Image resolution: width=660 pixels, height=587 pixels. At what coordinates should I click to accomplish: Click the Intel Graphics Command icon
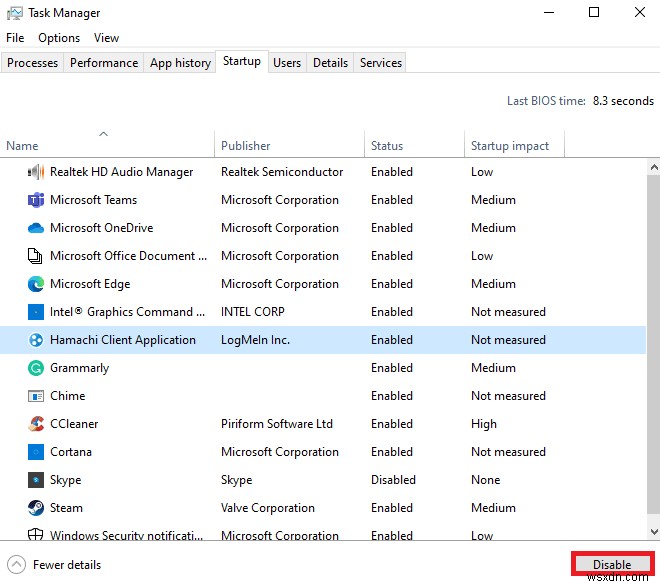pyautogui.click(x=36, y=312)
